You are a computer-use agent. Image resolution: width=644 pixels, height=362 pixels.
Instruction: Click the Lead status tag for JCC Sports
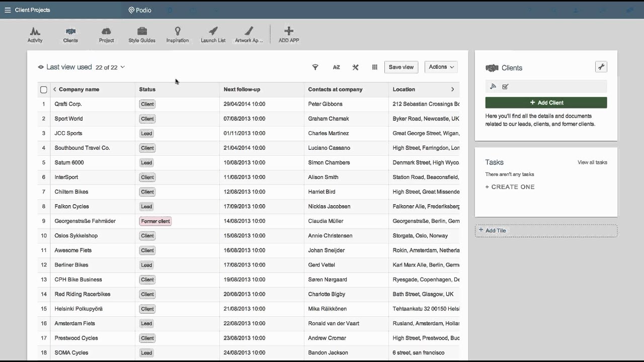[x=146, y=133]
